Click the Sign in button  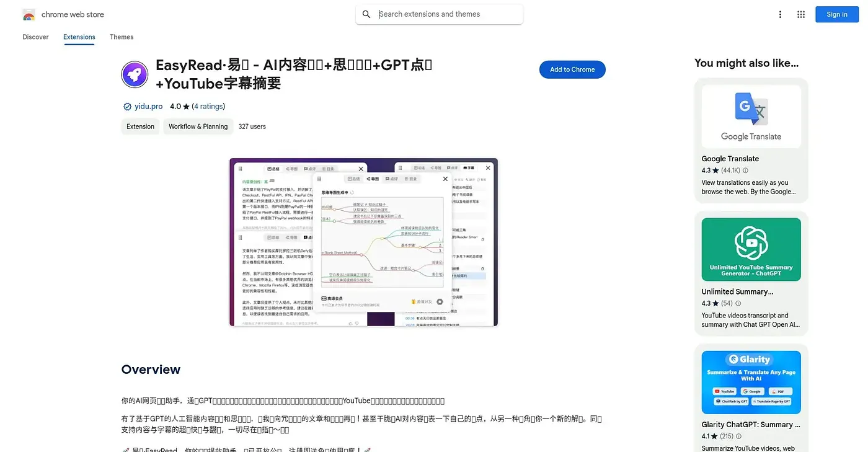pos(837,14)
